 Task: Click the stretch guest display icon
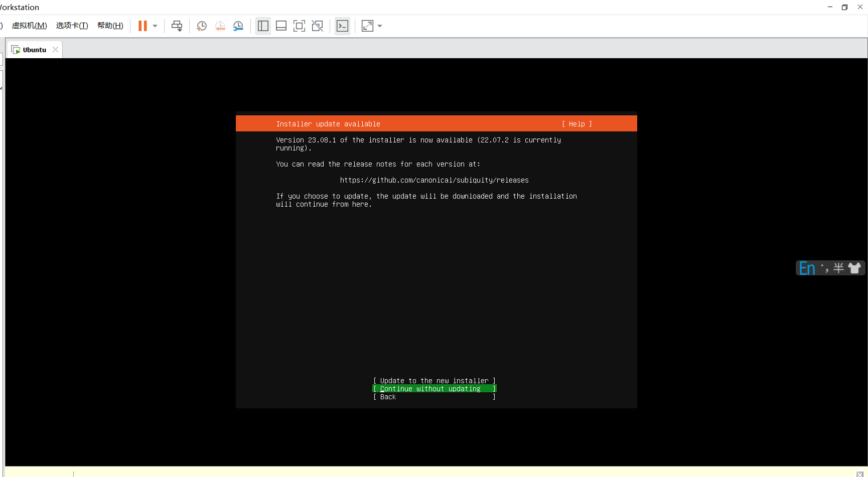(x=367, y=26)
